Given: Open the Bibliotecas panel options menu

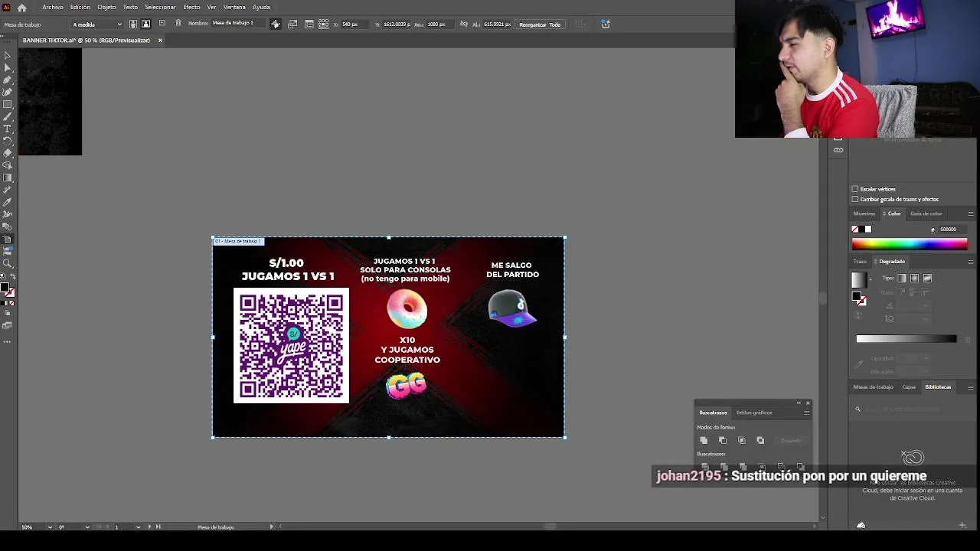Looking at the screenshot, I should coord(971,387).
